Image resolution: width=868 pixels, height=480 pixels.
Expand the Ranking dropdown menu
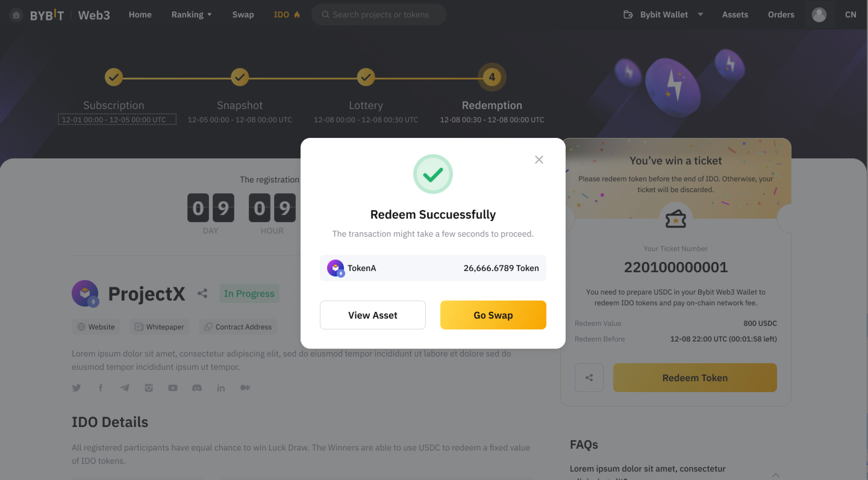pyautogui.click(x=191, y=14)
